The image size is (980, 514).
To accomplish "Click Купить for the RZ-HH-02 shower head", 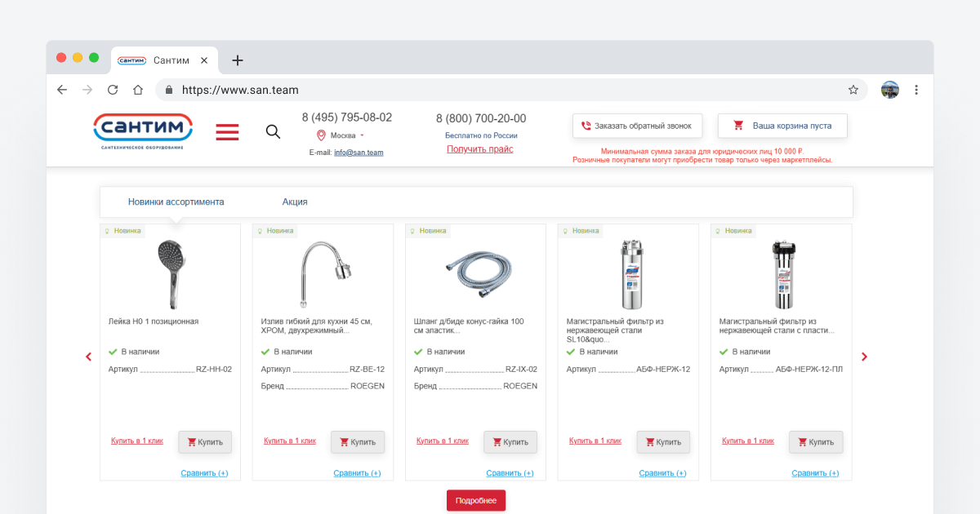I will [x=205, y=442].
